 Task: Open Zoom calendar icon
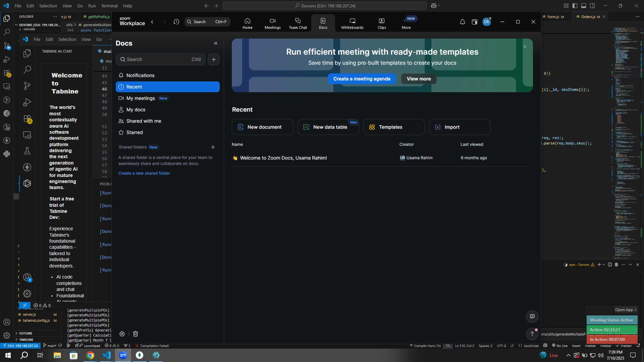point(474,22)
